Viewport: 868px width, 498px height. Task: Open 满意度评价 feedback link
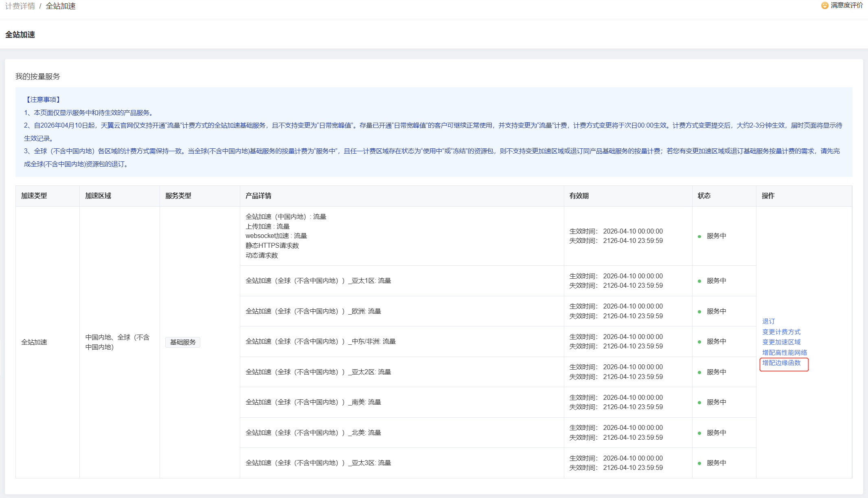coord(846,5)
